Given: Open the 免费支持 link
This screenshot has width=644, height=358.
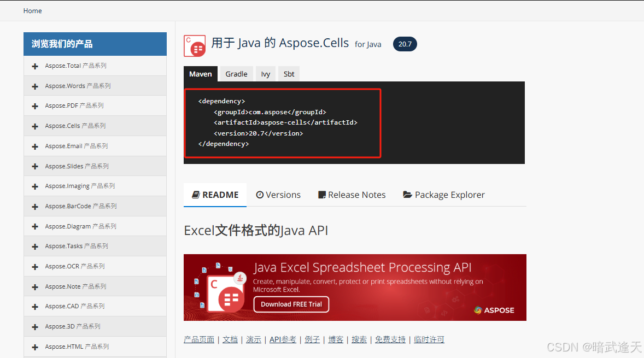Looking at the screenshot, I should pos(390,339).
